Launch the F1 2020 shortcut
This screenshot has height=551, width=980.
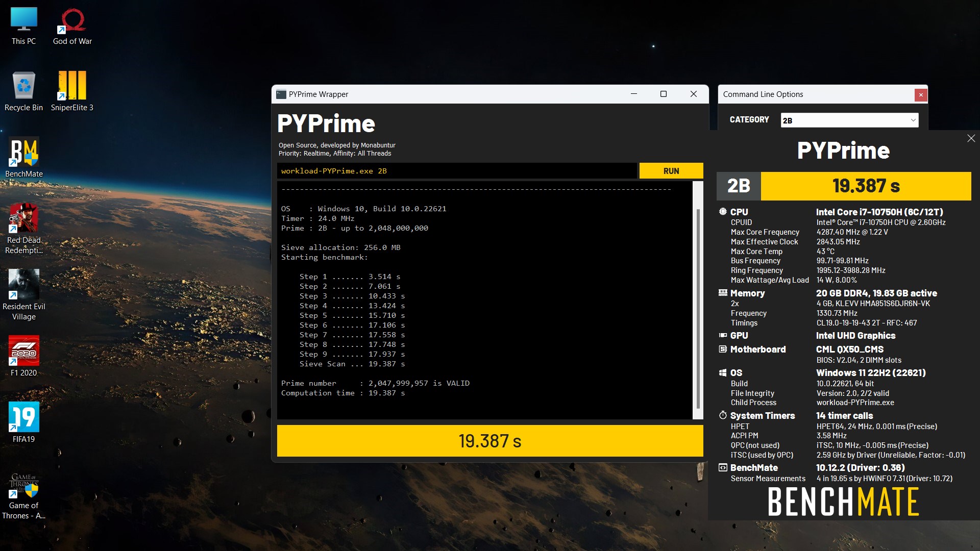(x=23, y=356)
